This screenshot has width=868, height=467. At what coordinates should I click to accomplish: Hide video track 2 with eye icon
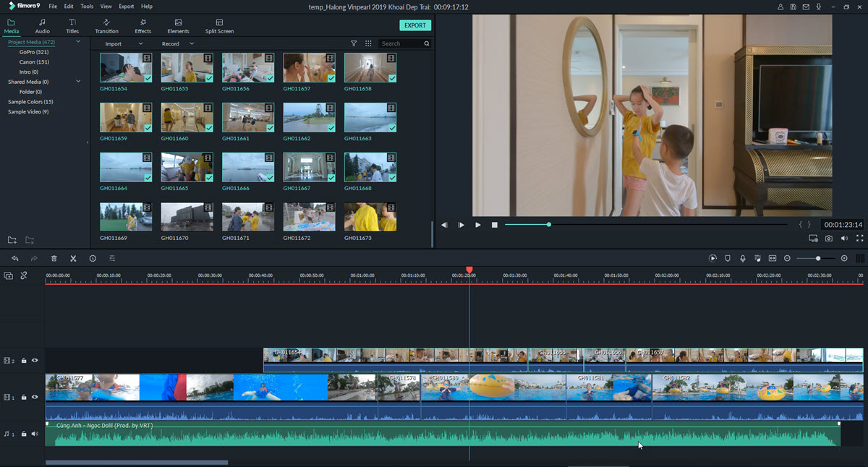[x=35, y=360]
